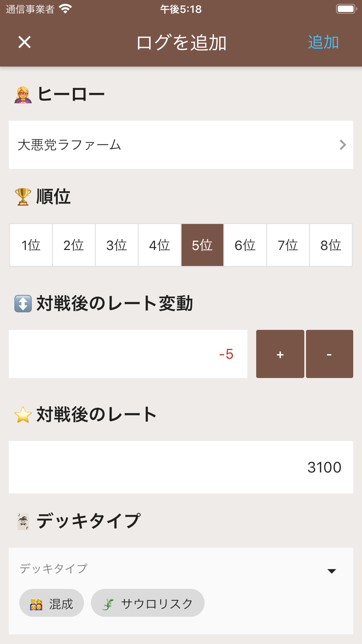The width and height of the screenshot is (362, 644).
Task: Expand the デッキタイプ dropdown arrow
Action: [x=332, y=571]
